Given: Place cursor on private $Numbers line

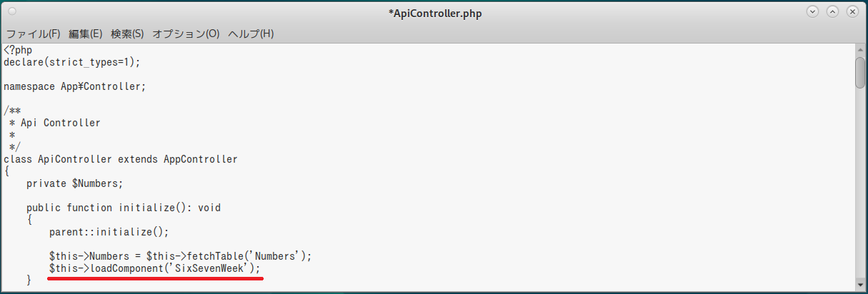Looking at the screenshot, I should coord(74,183).
